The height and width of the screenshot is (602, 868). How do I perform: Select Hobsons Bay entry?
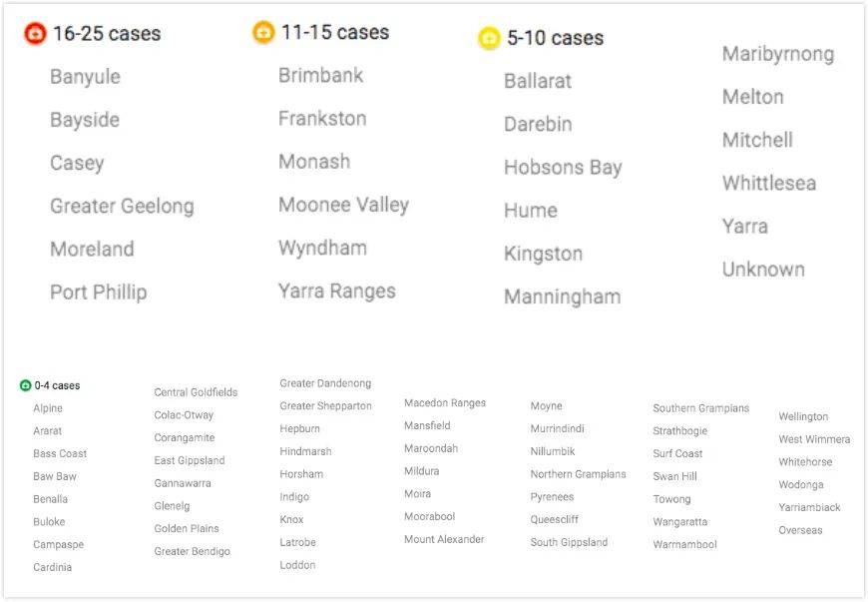click(x=563, y=168)
